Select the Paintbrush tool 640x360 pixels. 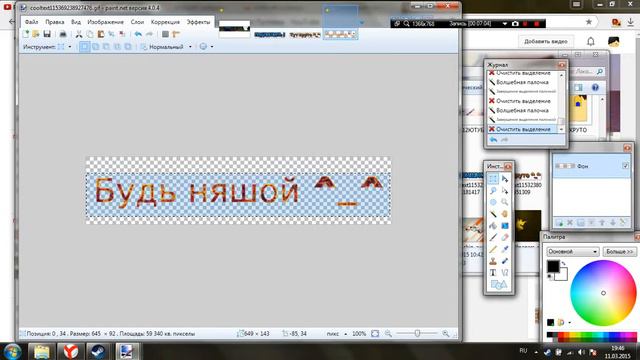493,237
